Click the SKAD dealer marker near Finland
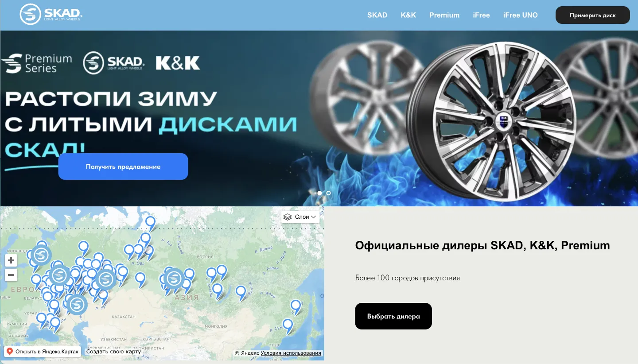638x364 pixels. [x=41, y=255]
